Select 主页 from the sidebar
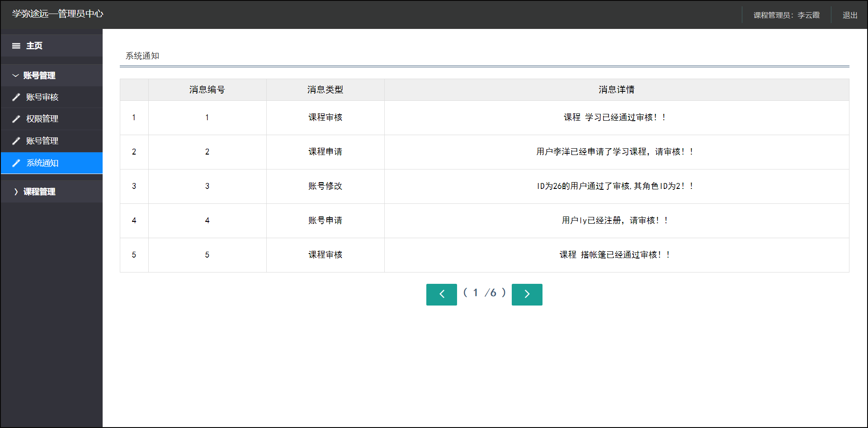The width and height of the screenshot is (868, 428). (x=34, y=45)
